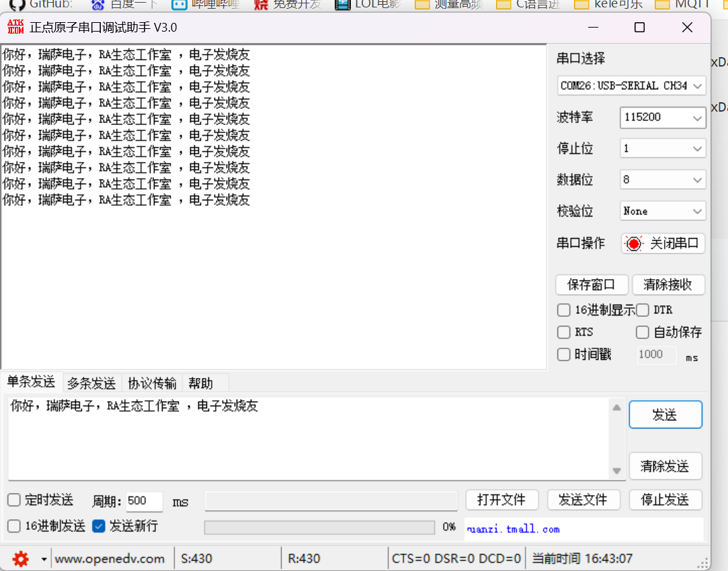Open the tmall.com link

click(x=514, y=529)
